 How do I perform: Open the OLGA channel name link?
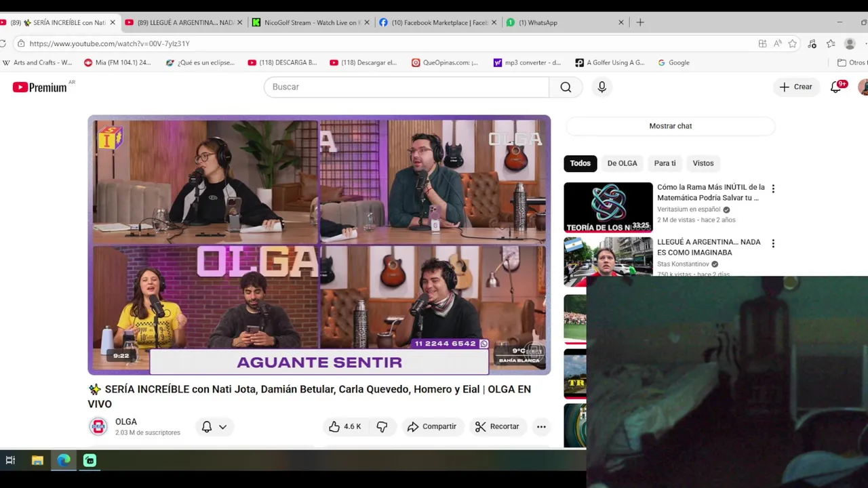(x=126, y=422)
